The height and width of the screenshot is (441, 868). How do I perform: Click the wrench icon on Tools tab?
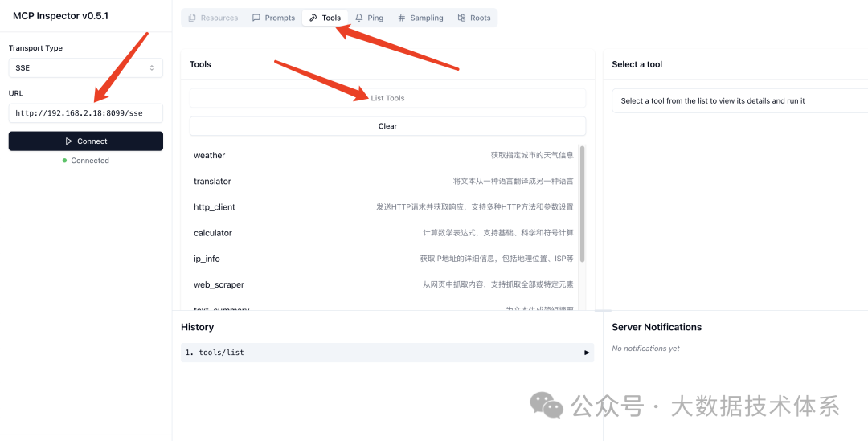(x=313, y=18)
